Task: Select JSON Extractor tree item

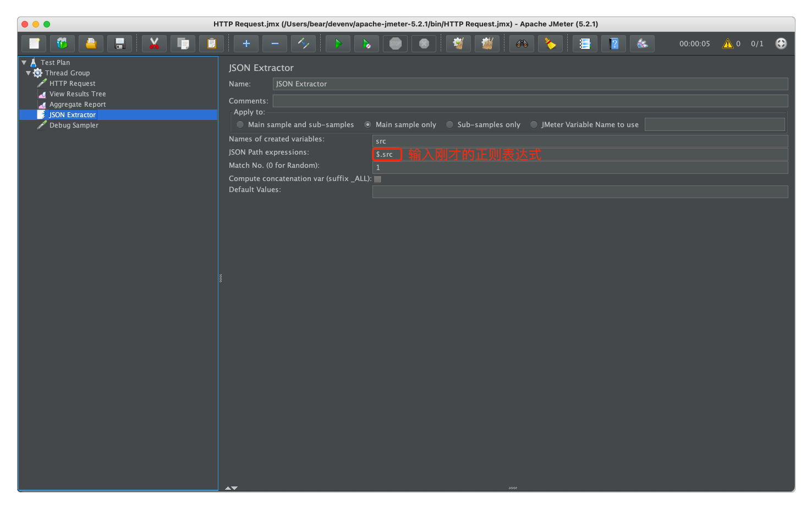Action: click(72, 115)
